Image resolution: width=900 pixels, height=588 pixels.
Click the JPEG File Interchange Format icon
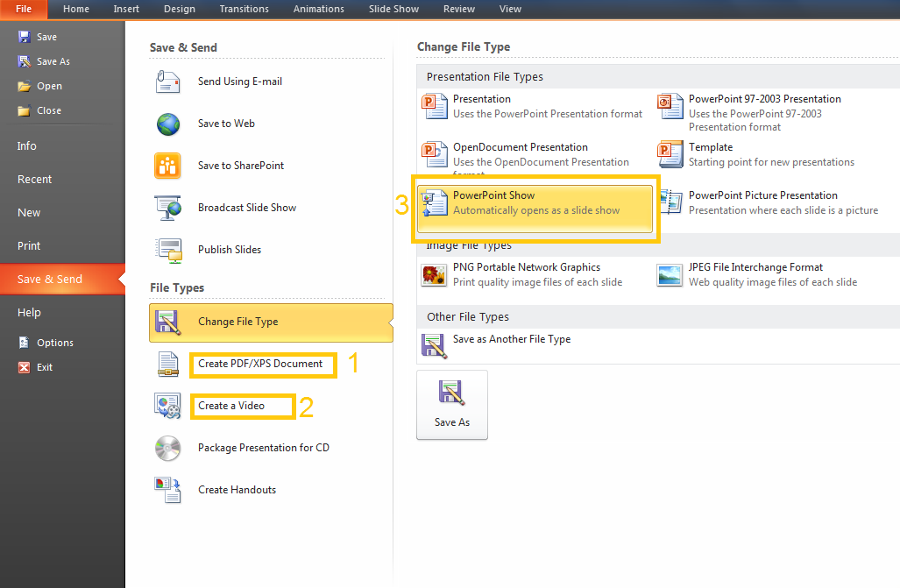(x=670, y=275)
